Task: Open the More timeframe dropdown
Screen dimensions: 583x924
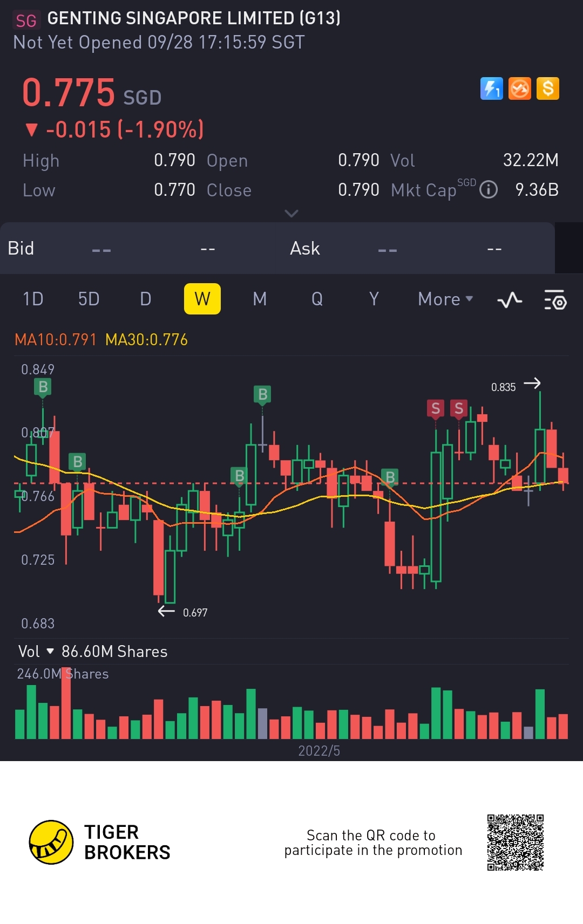Action: point(445,299)
